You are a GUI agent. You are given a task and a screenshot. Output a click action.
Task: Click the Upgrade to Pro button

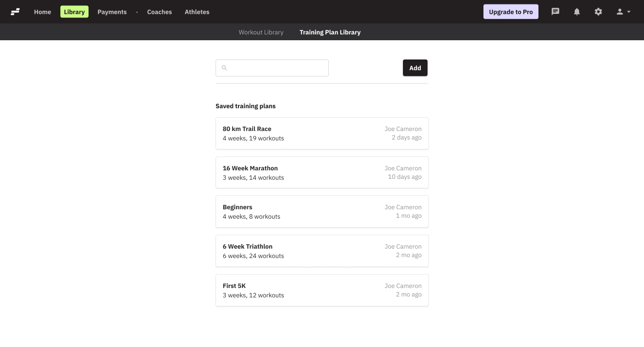511,12
